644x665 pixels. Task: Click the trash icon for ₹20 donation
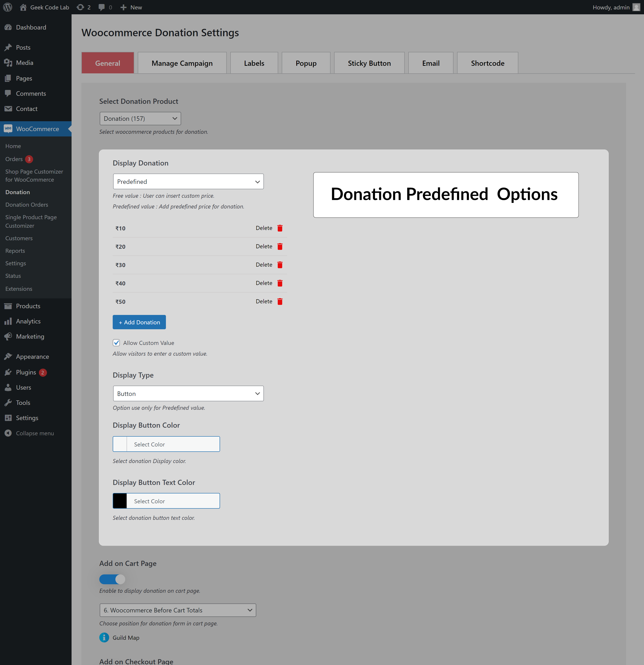[x=280, y=246]
